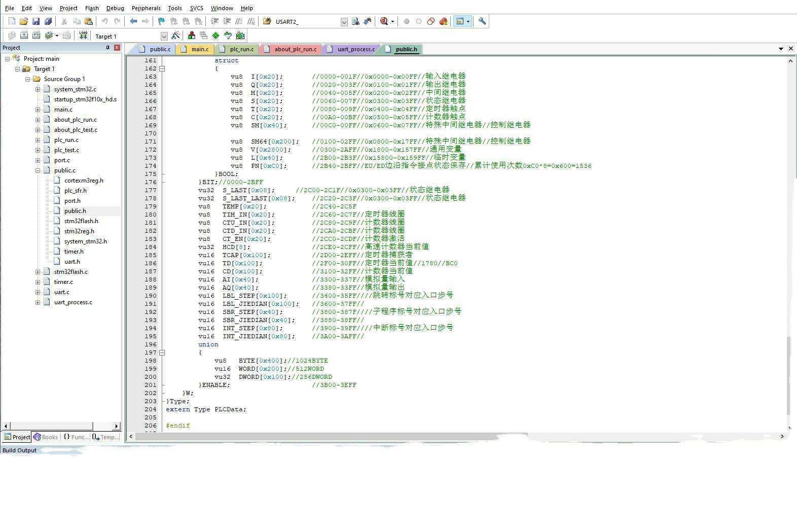Viewport: 797px width, 532px height.
Task: Open the Flash menu
Action: pyautogui.click(x=92, y=8)
